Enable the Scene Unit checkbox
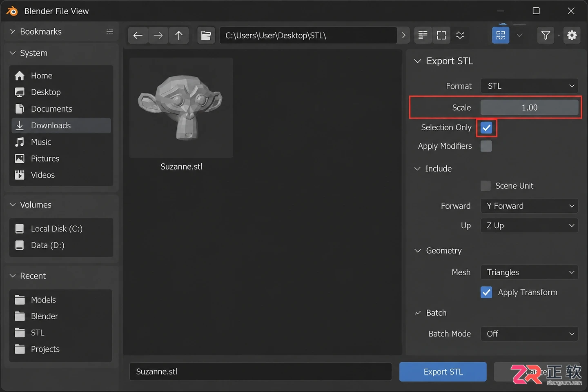This screenshot has height=392, width=588. [486, 186]
